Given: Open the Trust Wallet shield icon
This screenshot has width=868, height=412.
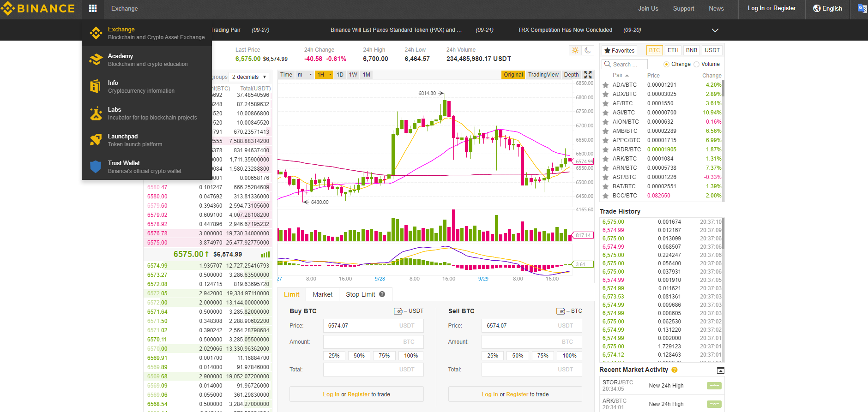Looking at the screenshot, I should (96, 167).
